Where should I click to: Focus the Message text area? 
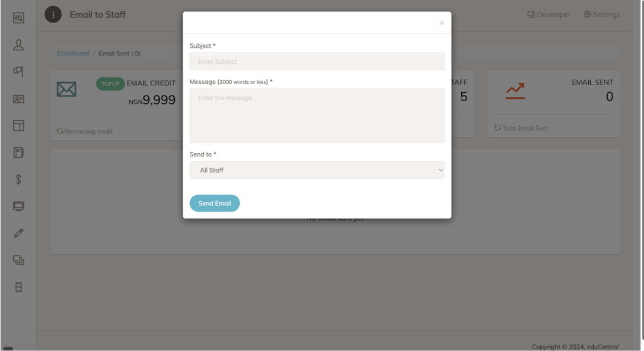(x=317, y=116)
